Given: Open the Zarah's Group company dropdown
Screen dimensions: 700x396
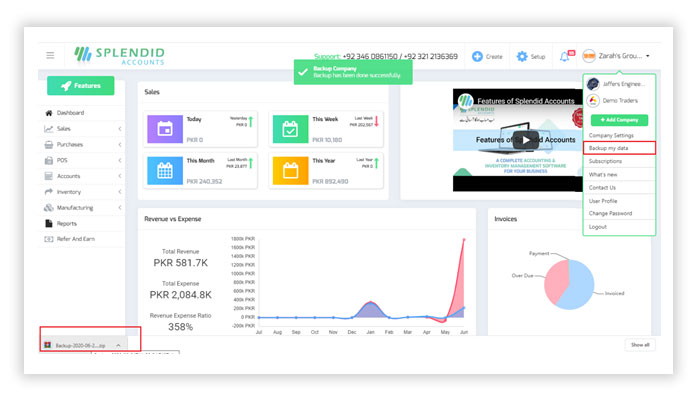Looking at the screenshot, I should click(616, 56).
